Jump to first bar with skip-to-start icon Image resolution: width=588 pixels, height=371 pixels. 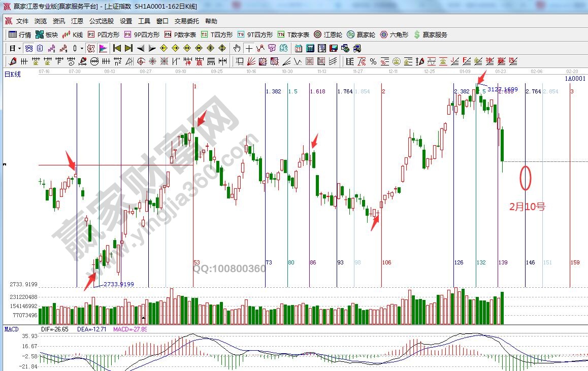tap(117, 49)
